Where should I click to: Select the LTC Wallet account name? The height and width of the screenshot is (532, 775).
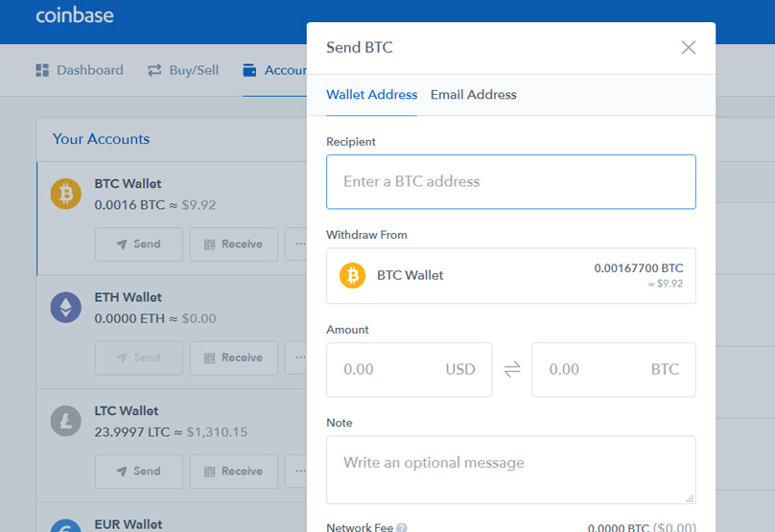click(127, 411)
